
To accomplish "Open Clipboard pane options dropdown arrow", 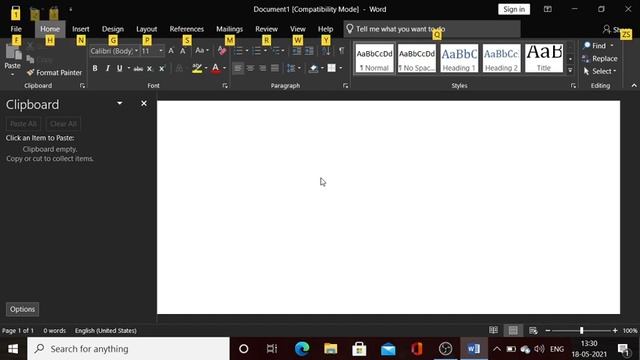I will click(x=120, y=103).
